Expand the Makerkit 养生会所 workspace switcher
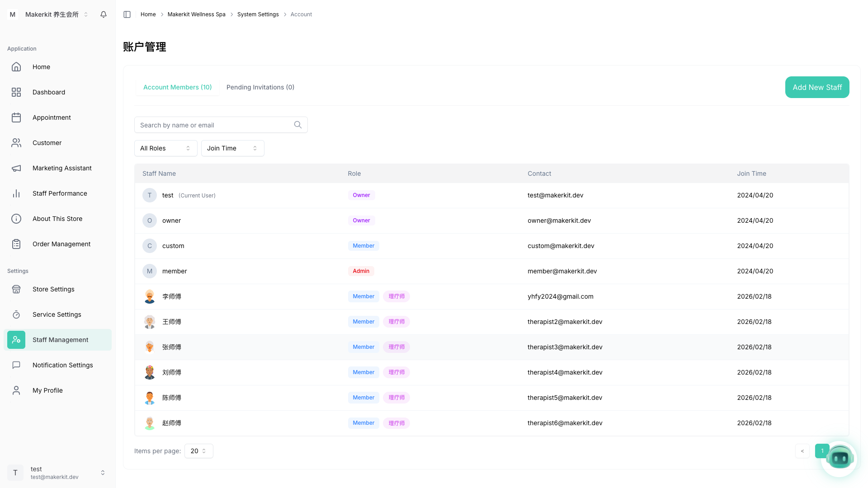 click(56, 14)
